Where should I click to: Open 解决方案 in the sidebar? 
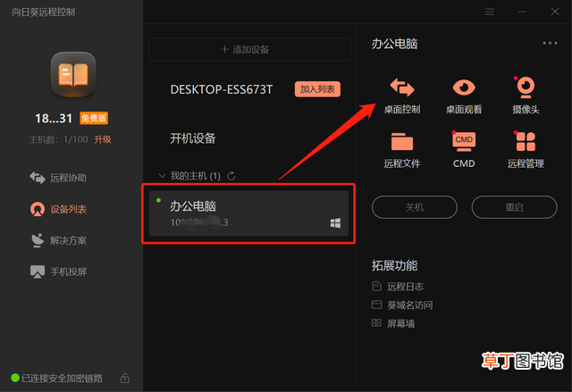58,240
